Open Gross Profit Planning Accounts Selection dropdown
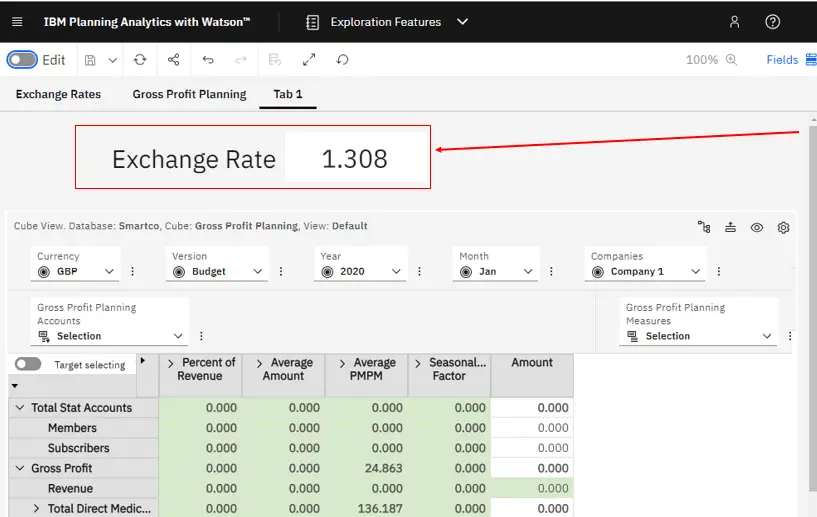 click(x=109, y=336)
